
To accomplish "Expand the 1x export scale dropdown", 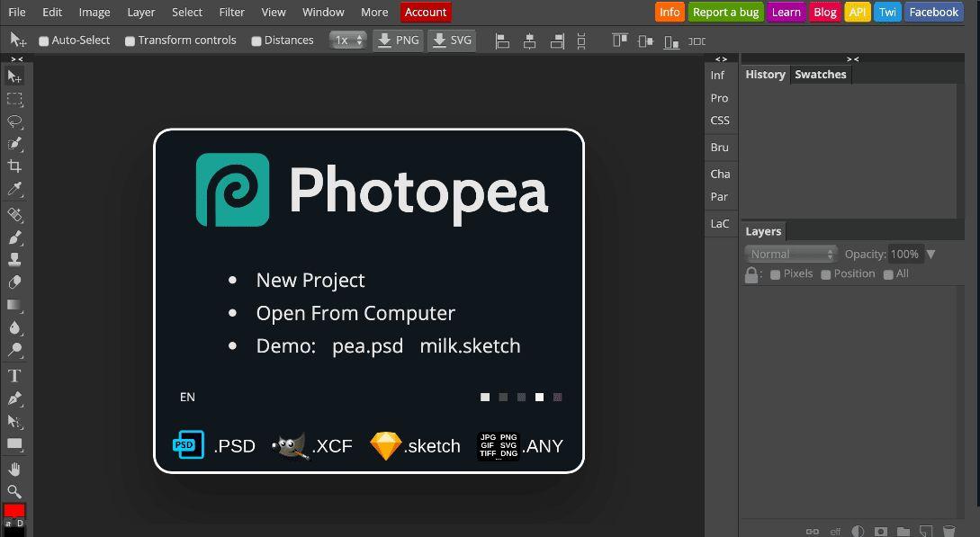I will pyautogui.click(x=348, y=40).
